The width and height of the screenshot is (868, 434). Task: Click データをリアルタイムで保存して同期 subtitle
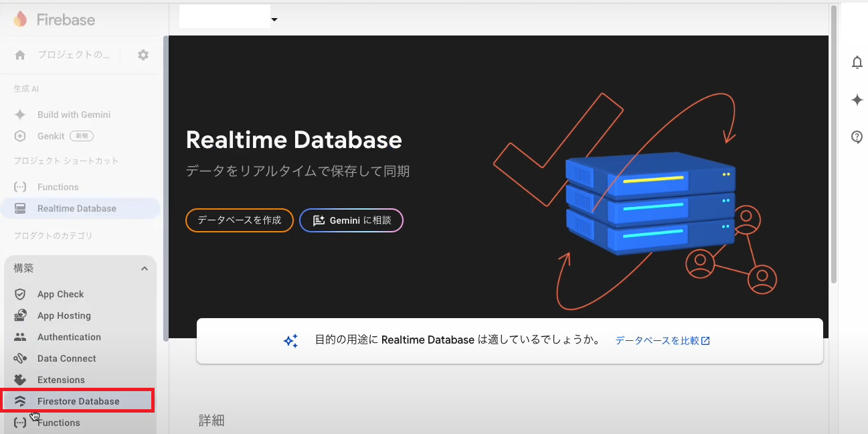(298, 171)
